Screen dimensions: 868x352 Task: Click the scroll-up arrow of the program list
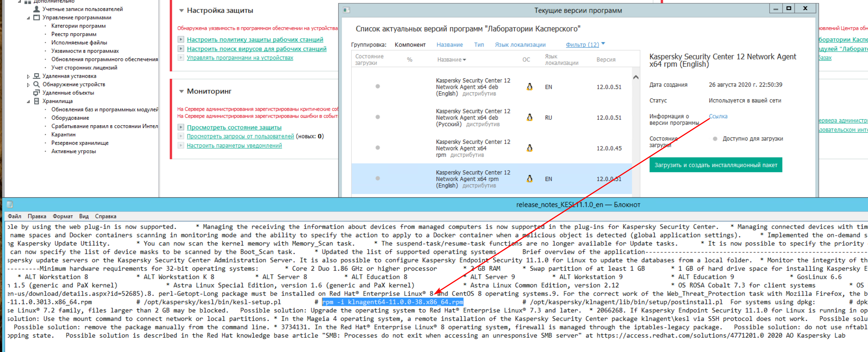636,77
